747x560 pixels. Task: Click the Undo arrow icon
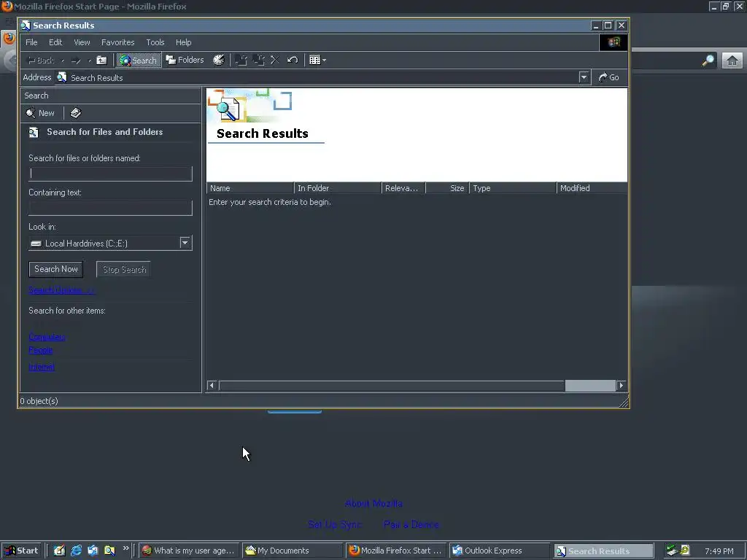[293, 60]
